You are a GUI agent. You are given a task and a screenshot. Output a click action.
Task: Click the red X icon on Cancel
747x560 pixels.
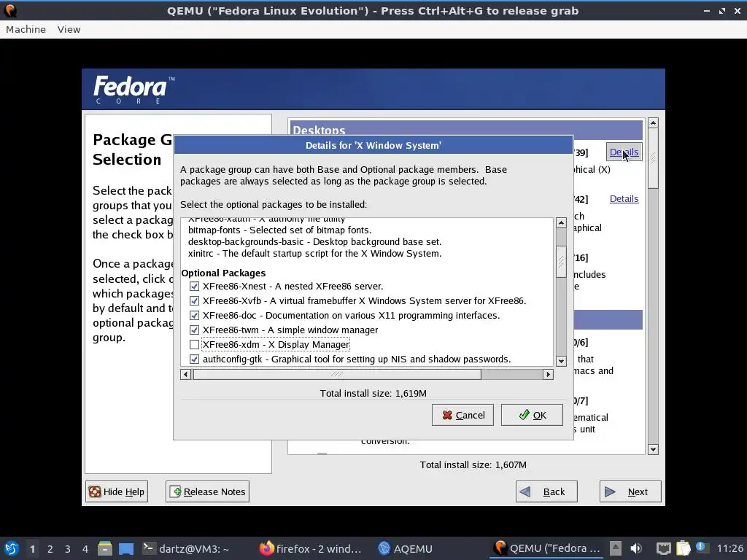[447, 415]
